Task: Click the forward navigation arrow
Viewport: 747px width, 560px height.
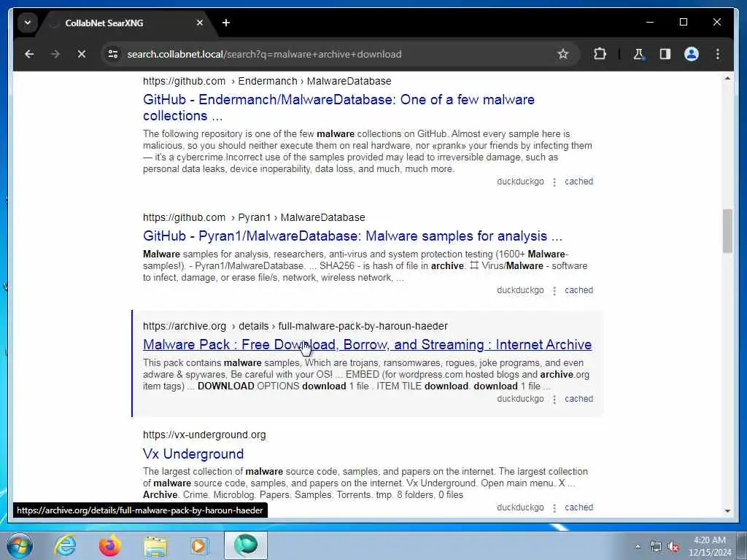Action: click(55, 54)
